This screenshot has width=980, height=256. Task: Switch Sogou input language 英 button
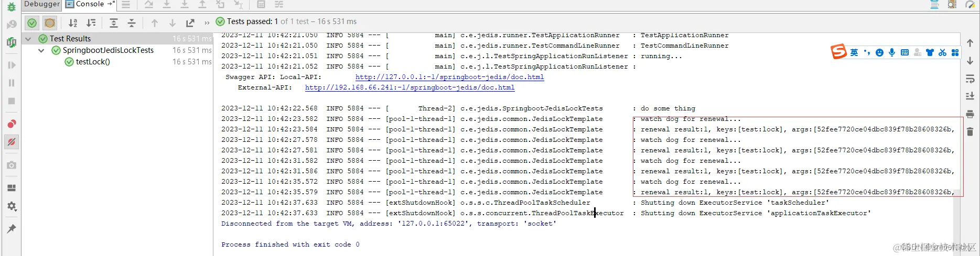854,52
